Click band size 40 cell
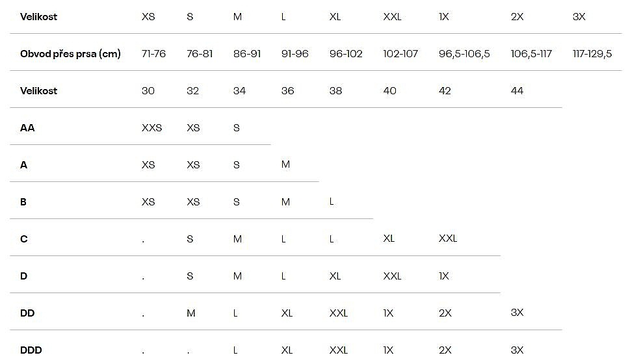The image size is (628, 364). tap(390, 91)
